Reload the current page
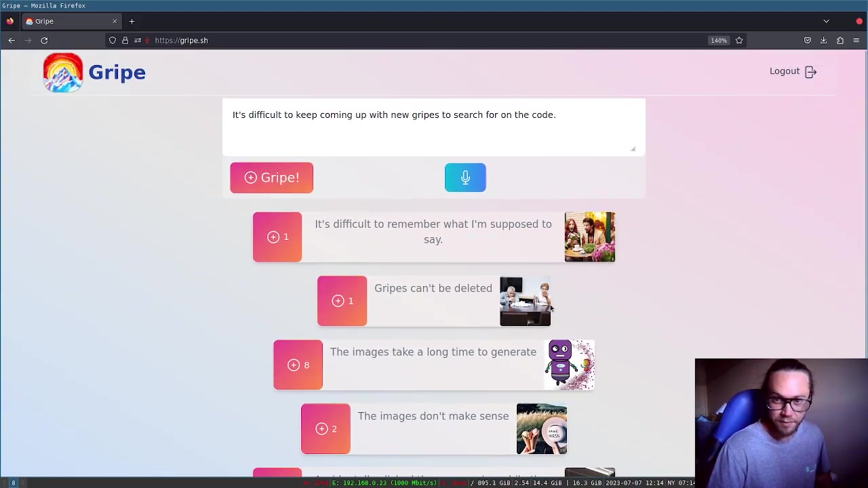The width and height of the screenshot is (868, 488). [x=44, y=41]
